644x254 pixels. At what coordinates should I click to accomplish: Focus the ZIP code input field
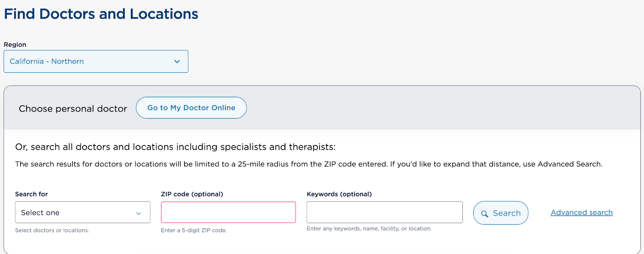tap(228, 212)
